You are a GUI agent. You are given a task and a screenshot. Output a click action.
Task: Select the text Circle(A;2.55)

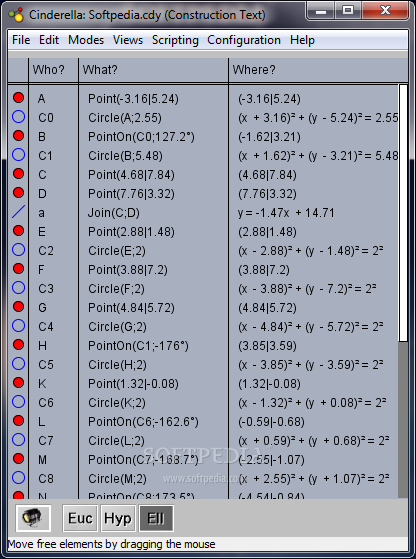click(x=125, y=118)
